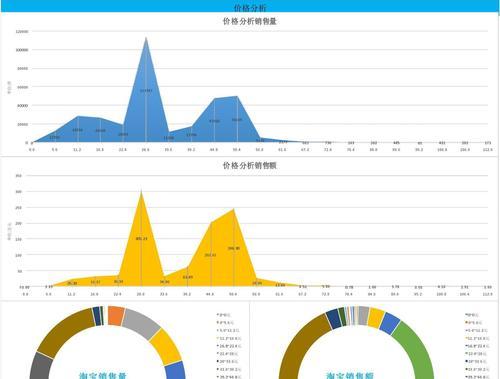Click the first legend entry of the left donut
The width and height of the screenshot is (500, 379).
coord(224,315)
